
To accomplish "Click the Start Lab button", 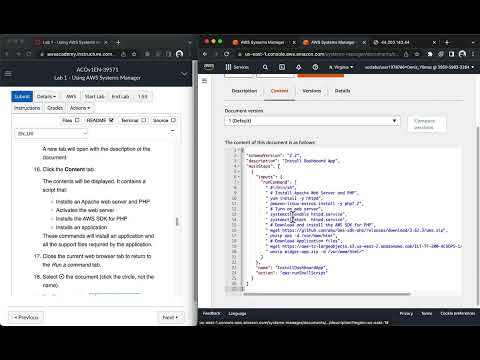I will click(94, 96).
